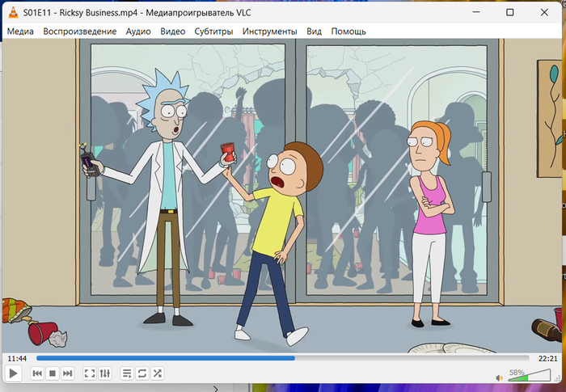Click the VLC cone icon in title bar
Image resolution: width=566 pixels, height=392 pixels.
click(14, 12)
